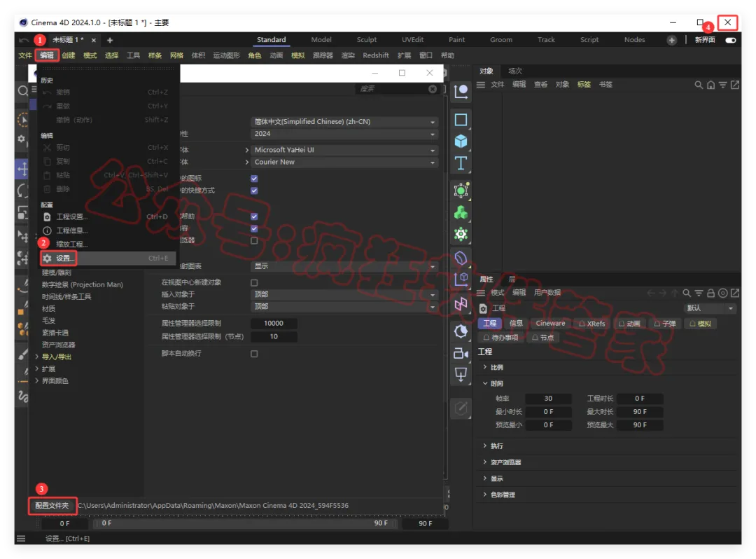Click the null object axis icon

point(461,90)
